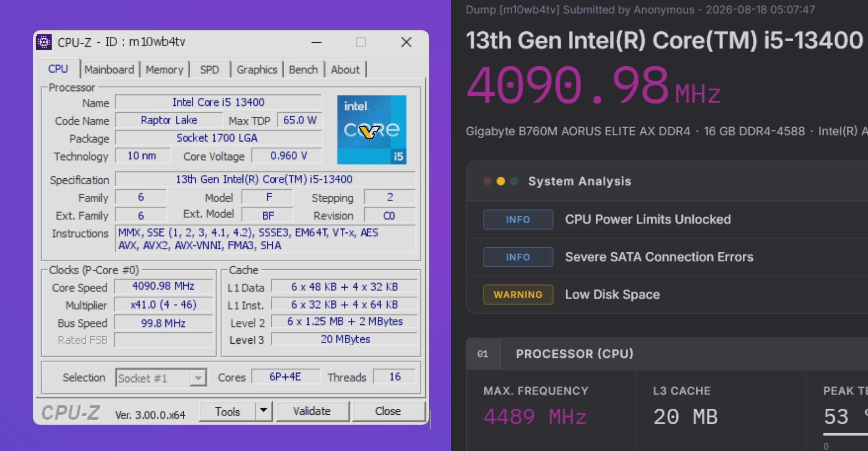The image size is (868, 451).
Task: Click the empty Rated FSB field
Action: coord(163,340)
